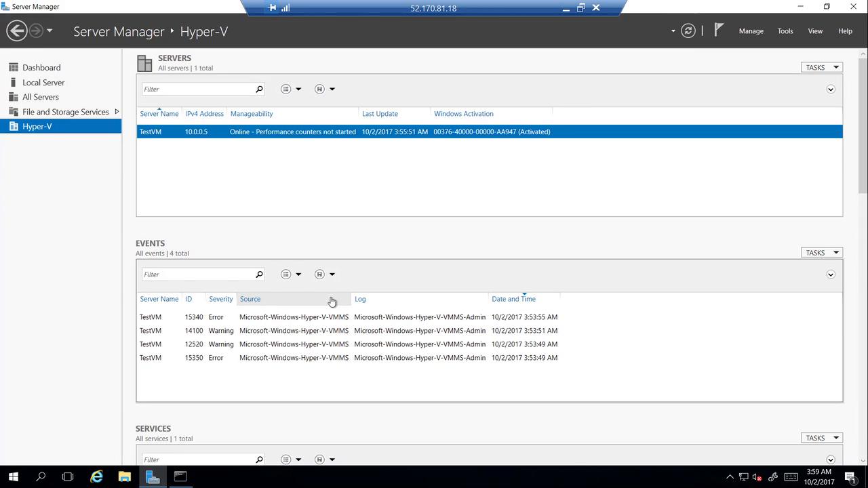The height and width of the screenshot is (488, 868).
Task: Open the Windows Start menu
Action: point(13,476)
